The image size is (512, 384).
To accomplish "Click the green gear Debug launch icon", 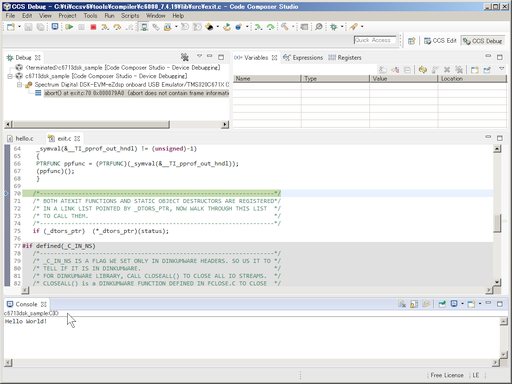I will pos(333,27).
